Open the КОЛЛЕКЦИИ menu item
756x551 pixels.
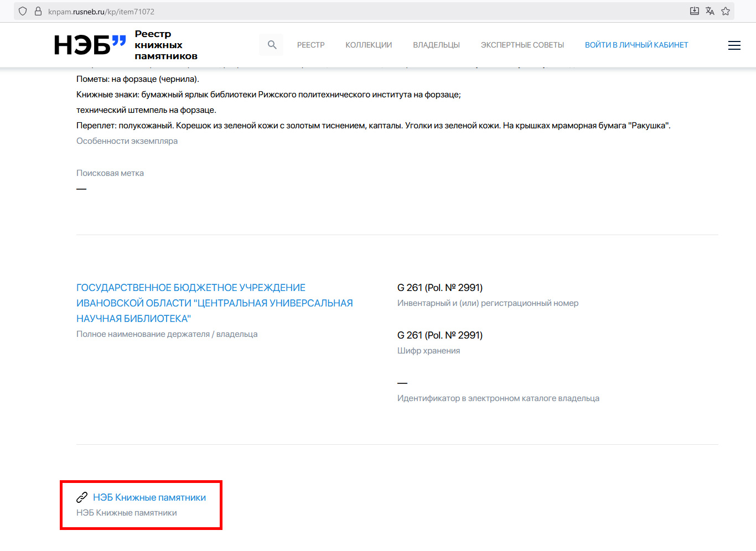(369, 45)
